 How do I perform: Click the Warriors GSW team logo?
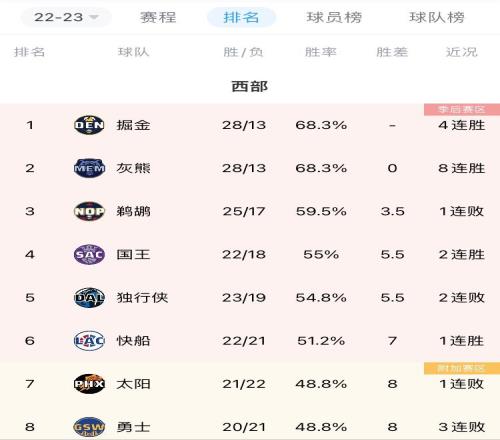coord(89,427)
